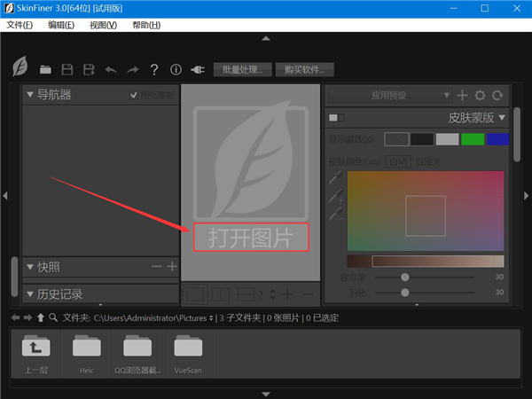This screenshot has width=532, height=399.
Task: Open the 视图(V) menu
Action: tap(103, 25)
